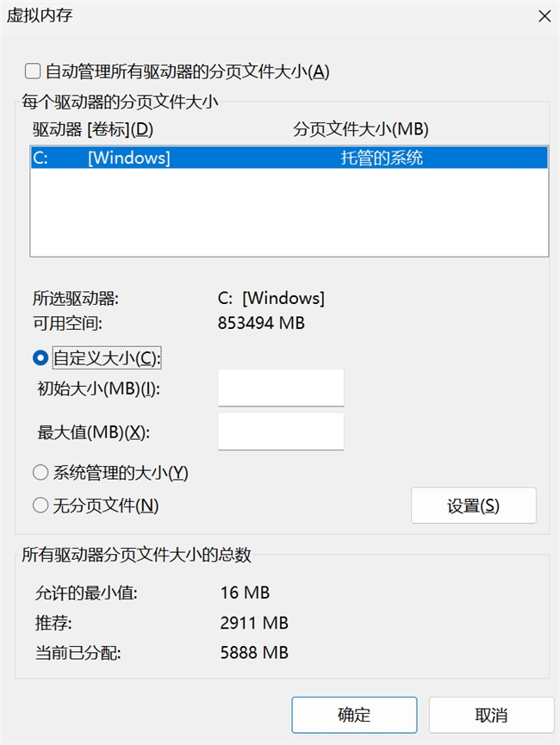
Task: Click the 分页文件大小(MB) column label
Action: (x=361, y=129)
